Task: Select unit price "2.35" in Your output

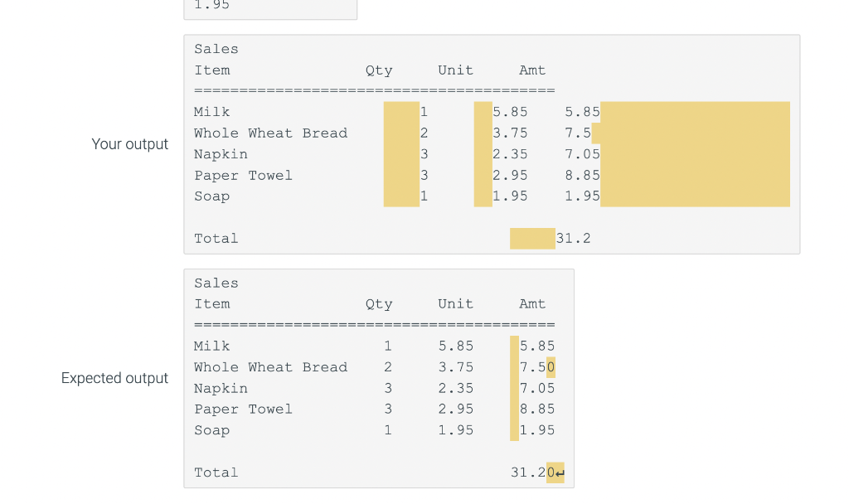Action: [x=510, y=154]
